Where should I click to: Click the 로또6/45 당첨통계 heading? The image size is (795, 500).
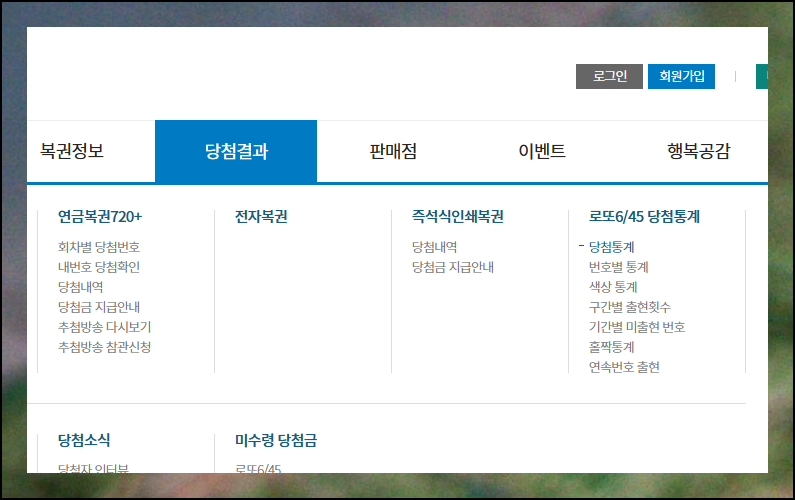644,217
